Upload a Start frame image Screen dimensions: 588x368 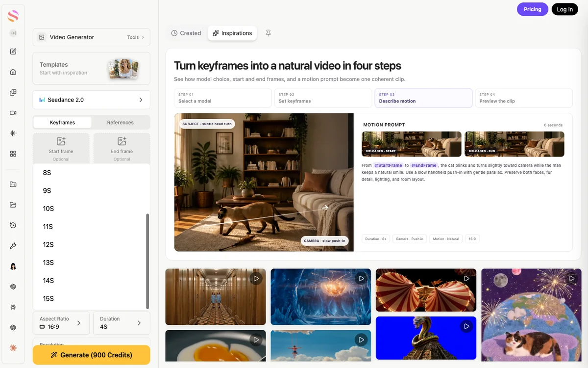[61, 148]
